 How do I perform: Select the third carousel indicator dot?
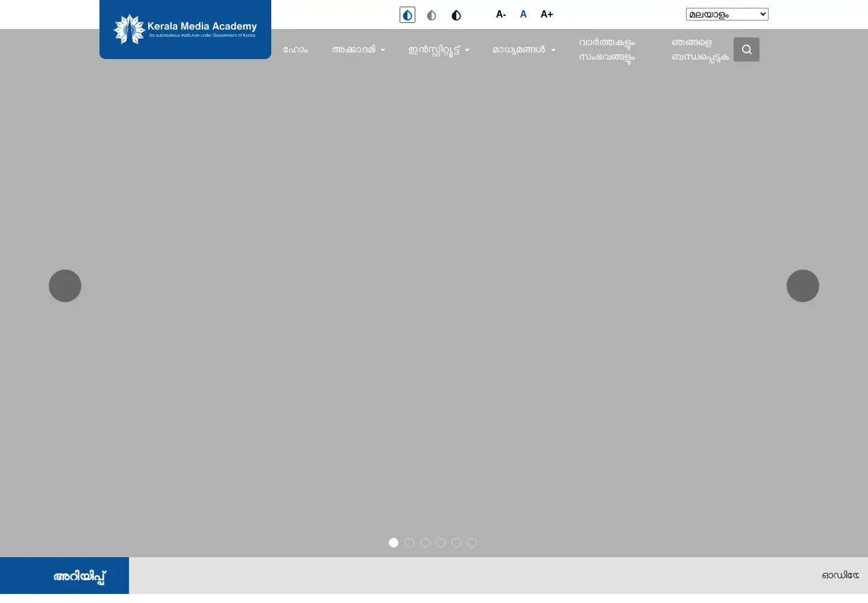pos(425,543)
